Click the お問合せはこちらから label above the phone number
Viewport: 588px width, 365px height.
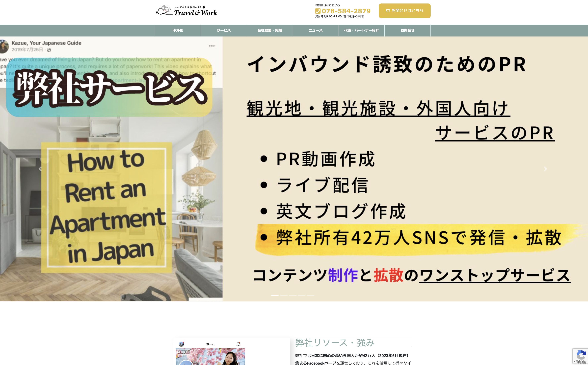(x=327, y=5)
